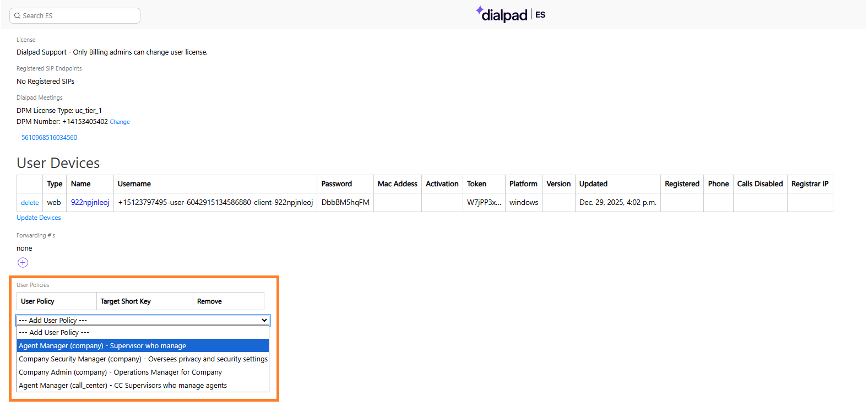Click the Dialpad Meetings label
The image size is (868, 411).
click(40, 98)
